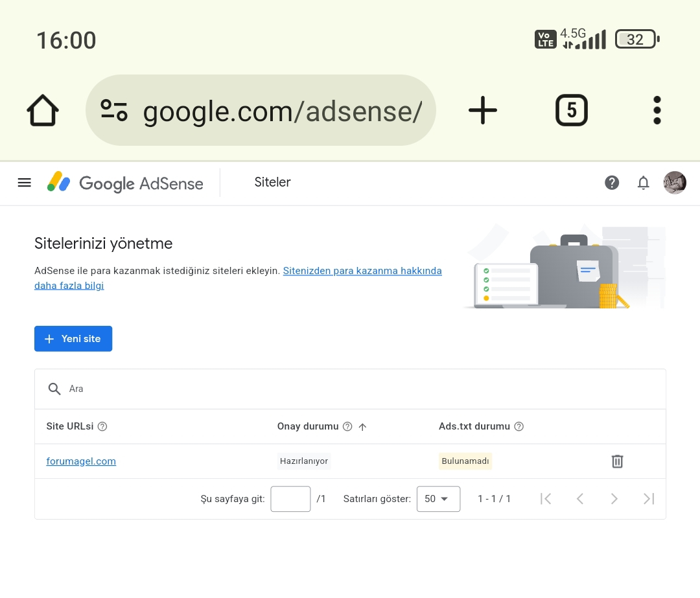
Task: Open the AdSense hamburger navigation menu
Action: click(x=25, y=183)
